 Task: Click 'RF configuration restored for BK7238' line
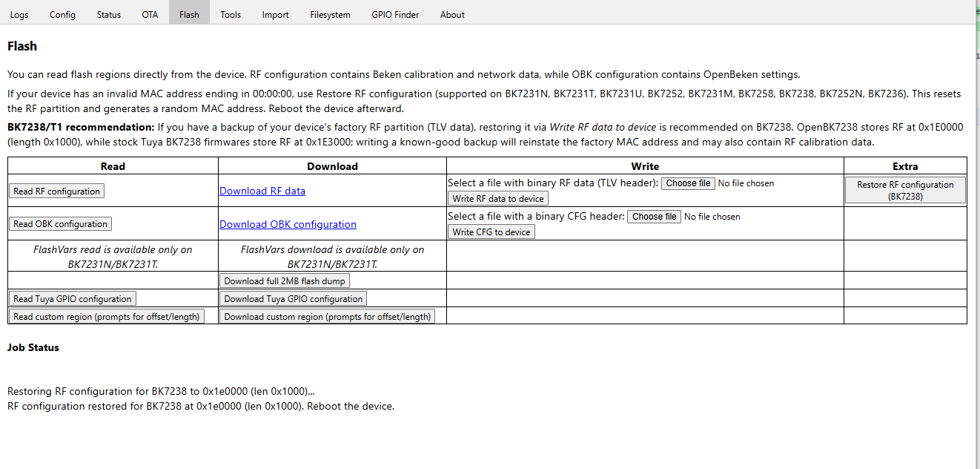(201, 406)
